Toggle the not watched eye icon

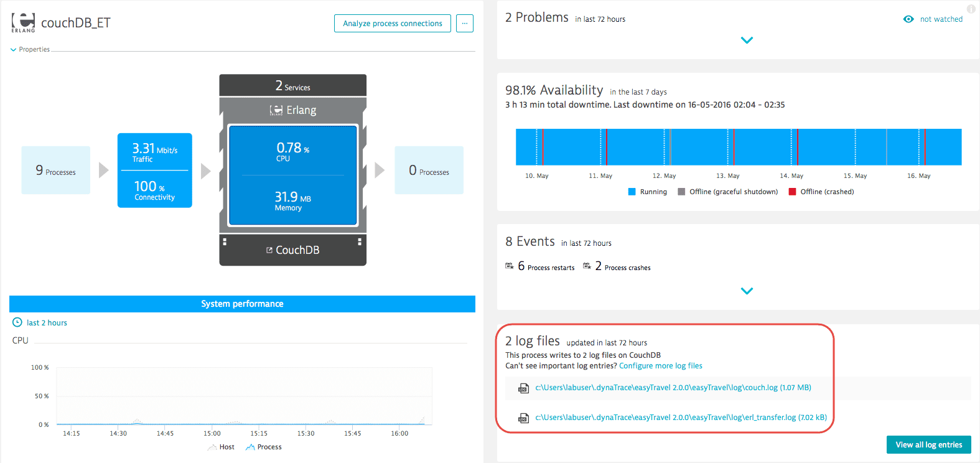click(x=908, y=19)
